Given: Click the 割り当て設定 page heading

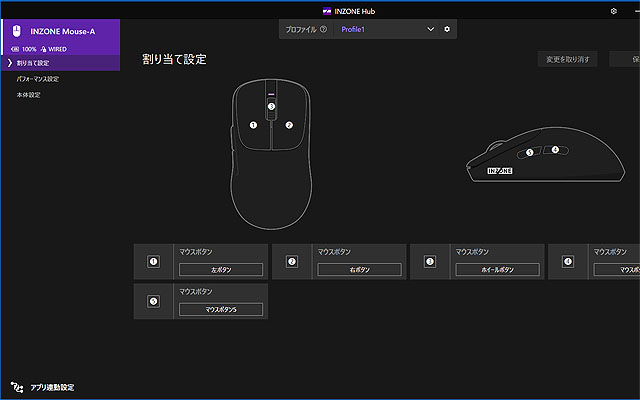Looking at the screenshot, I should (174, 59).
